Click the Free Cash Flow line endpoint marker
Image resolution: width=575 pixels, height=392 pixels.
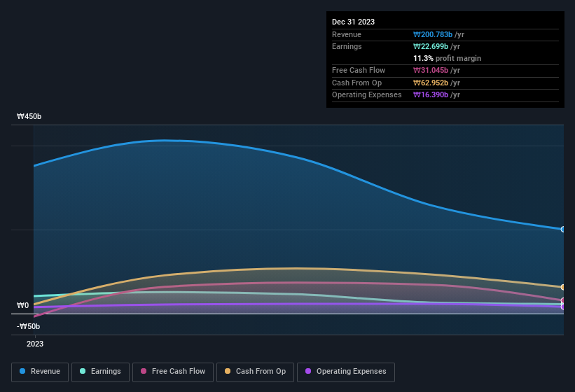click(563, 301)
